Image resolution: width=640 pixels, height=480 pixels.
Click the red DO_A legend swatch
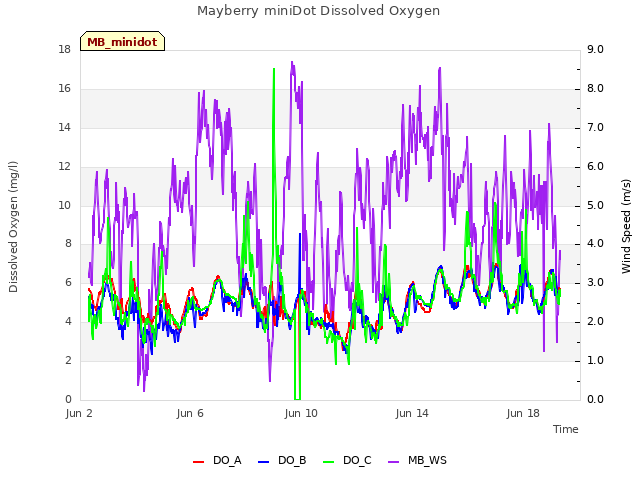click(198, 462)
